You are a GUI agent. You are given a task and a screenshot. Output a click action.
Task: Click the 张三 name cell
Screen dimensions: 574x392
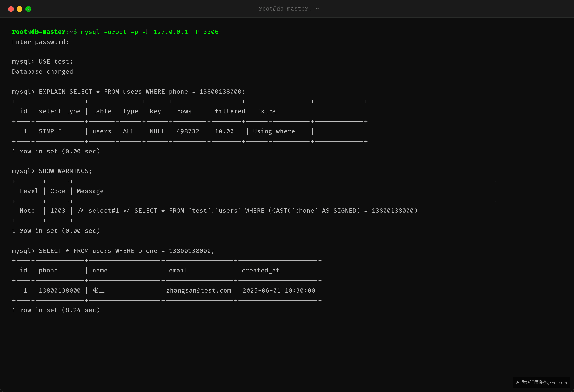[x=99, y=290]
